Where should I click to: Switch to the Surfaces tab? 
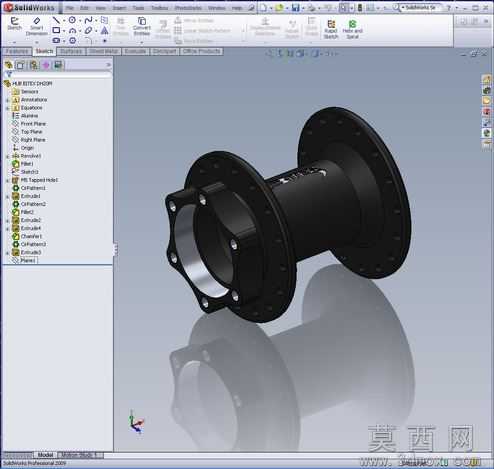click(71, 51)
